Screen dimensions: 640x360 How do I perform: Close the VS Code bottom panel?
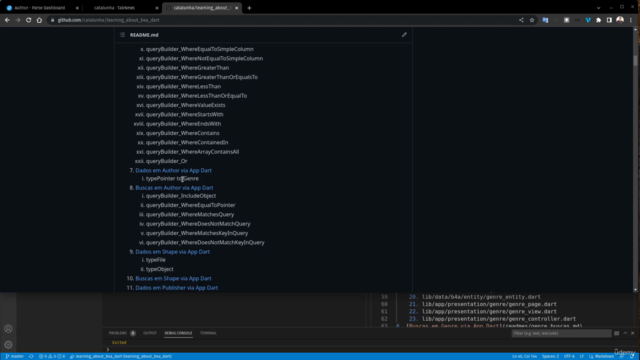click(x=633, y=333)
